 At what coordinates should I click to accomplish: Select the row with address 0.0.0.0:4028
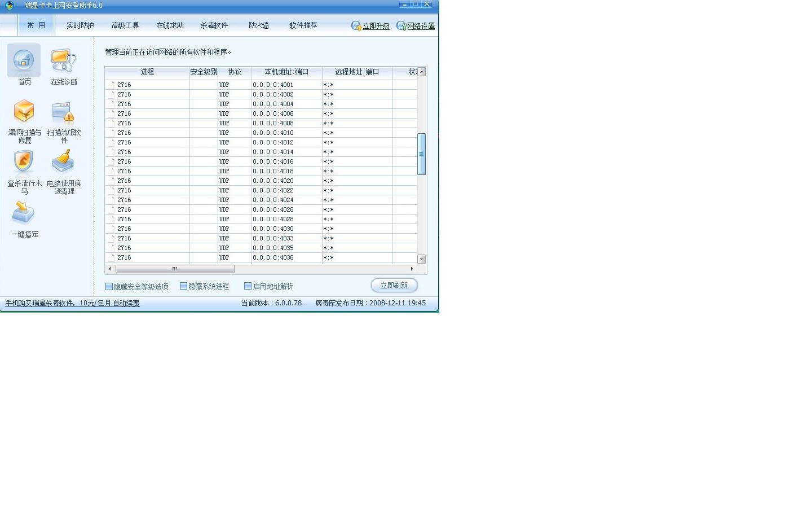tap(261, 219)
